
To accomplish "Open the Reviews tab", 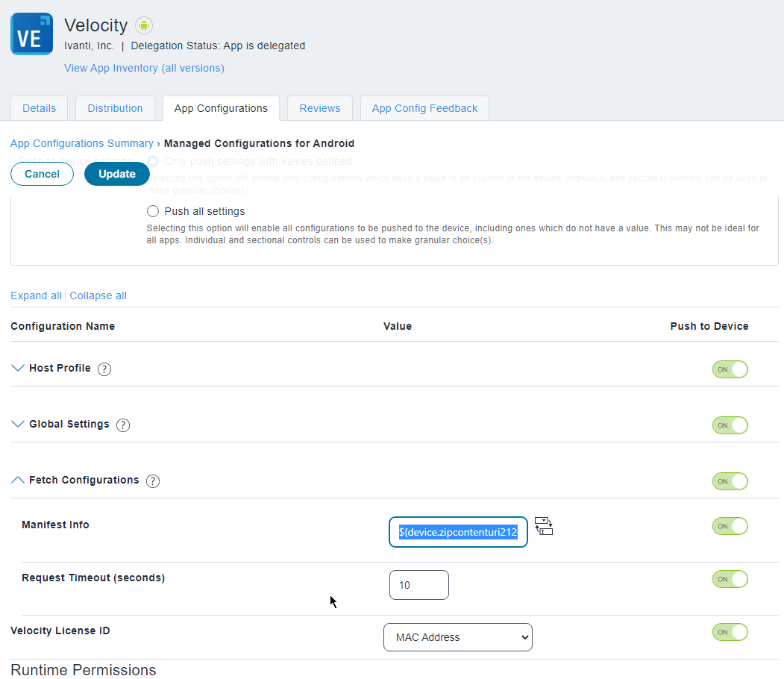I will pyautogui.click(x=319, y=108).
